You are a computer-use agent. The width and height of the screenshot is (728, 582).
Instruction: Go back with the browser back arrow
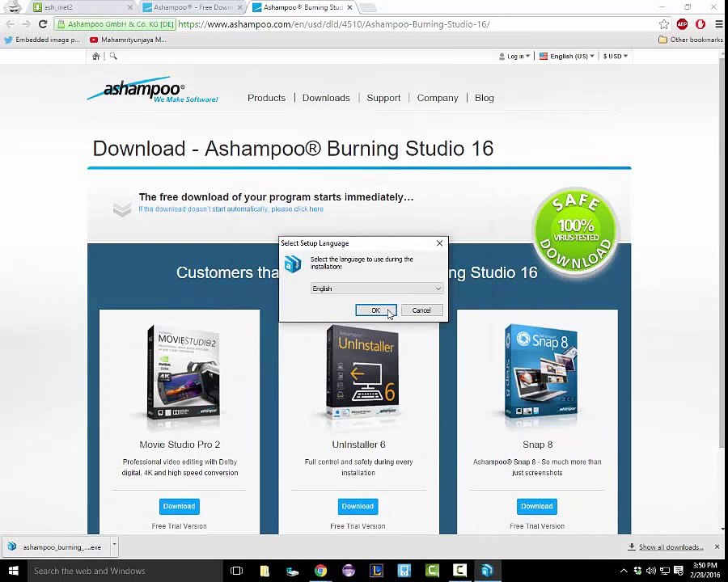(11, 24)
